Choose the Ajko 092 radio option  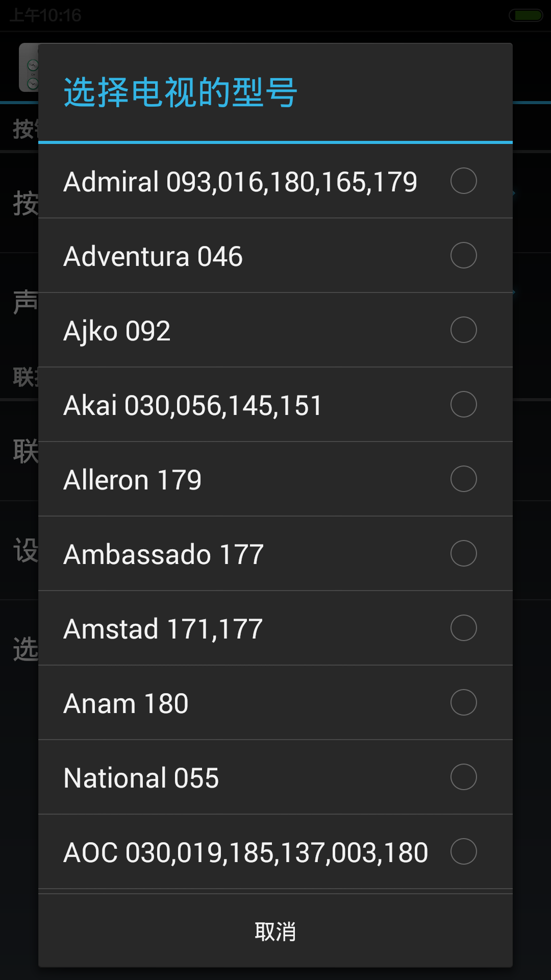[x=463, y=330]
